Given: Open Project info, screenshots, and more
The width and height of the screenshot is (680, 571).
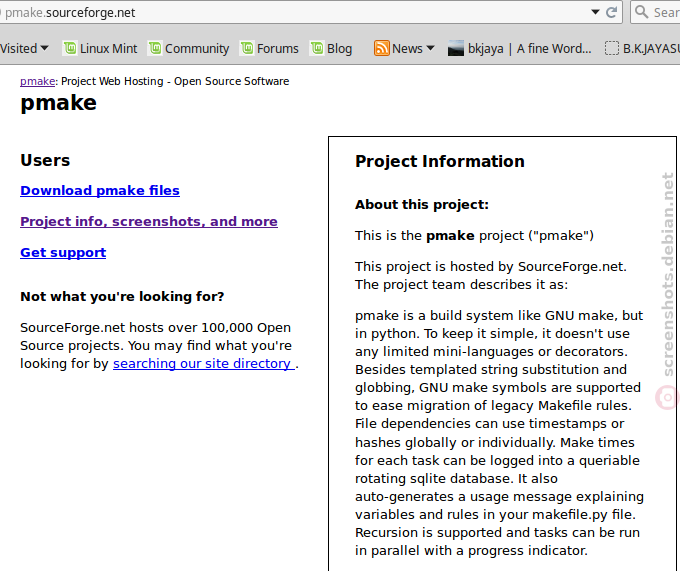Looking at the screenshot, I should [x=149, y=221].
